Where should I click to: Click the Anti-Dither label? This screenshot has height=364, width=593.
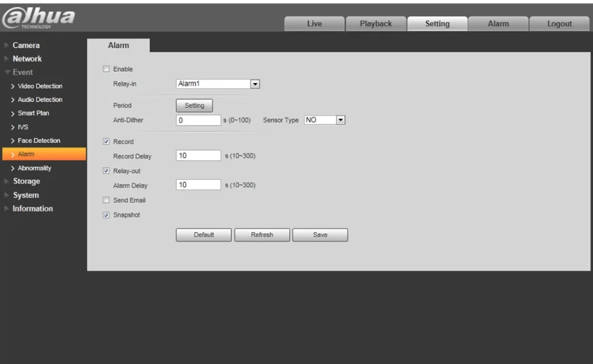[x=128, y=120]
